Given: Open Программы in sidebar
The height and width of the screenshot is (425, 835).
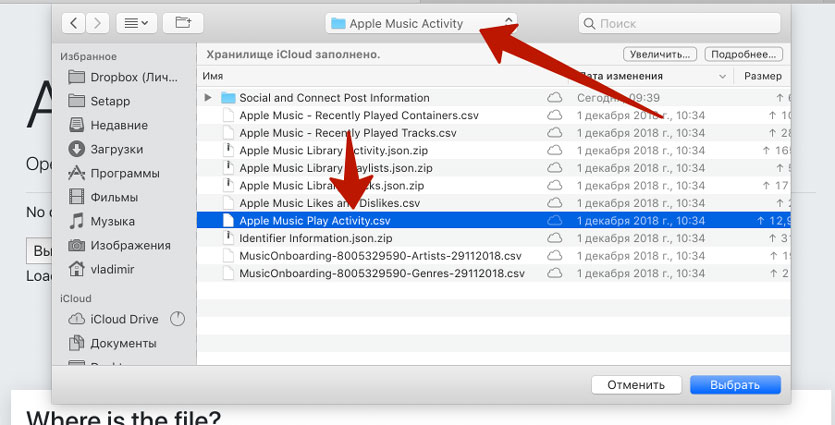Looking at the screenshot, I should coord(114,173).
